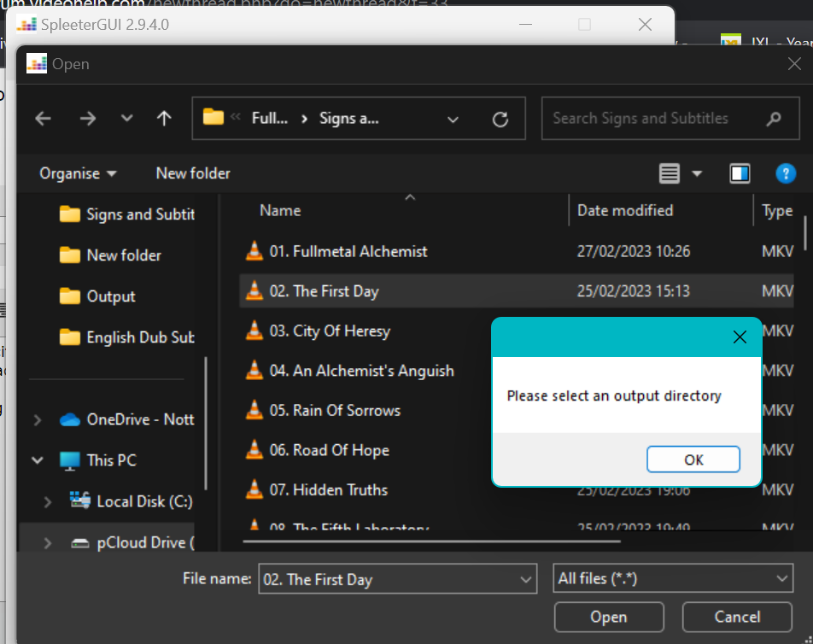Click VLC icon of 05. Rain Of Sorrows
This screenshot has height=644, width=813.
[x=254, y=410]
